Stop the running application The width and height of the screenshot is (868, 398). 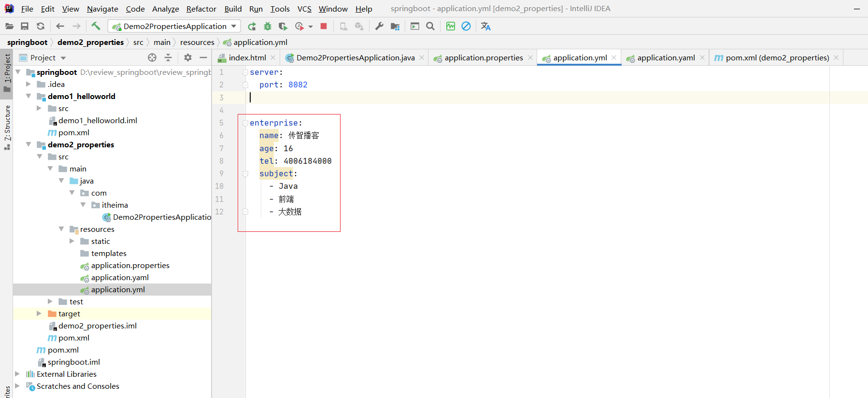(324, 26)
